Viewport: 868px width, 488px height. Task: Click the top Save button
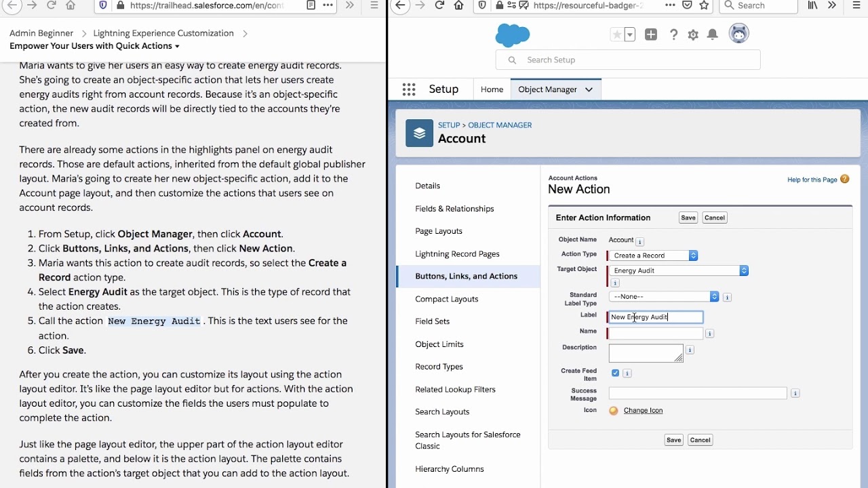click(688, 218)
